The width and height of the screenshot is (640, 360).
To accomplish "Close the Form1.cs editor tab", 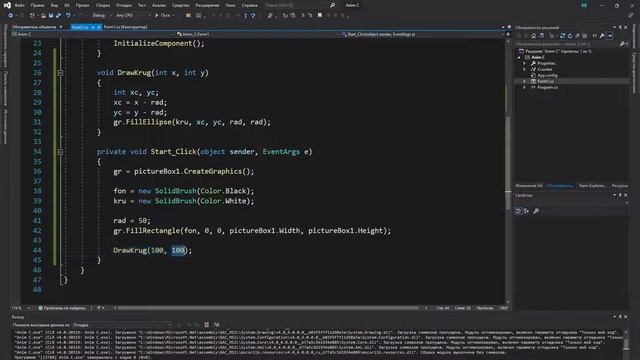I will 99,27.
